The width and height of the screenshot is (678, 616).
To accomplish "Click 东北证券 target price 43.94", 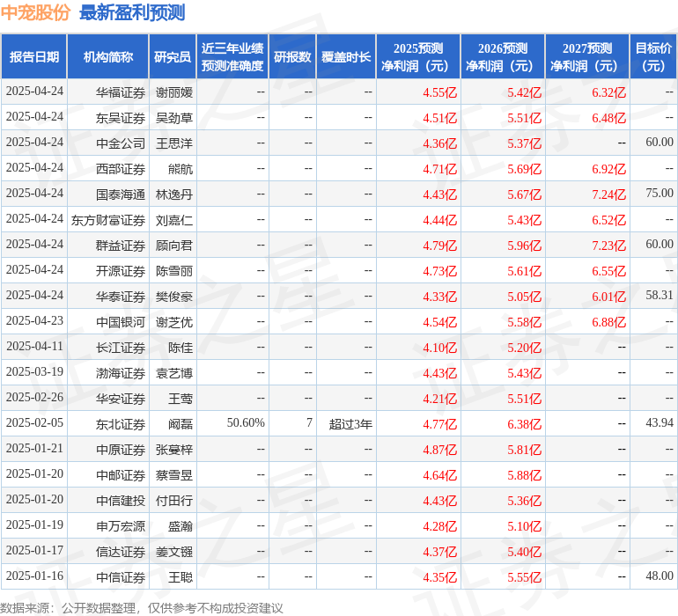I will (660, 422).
